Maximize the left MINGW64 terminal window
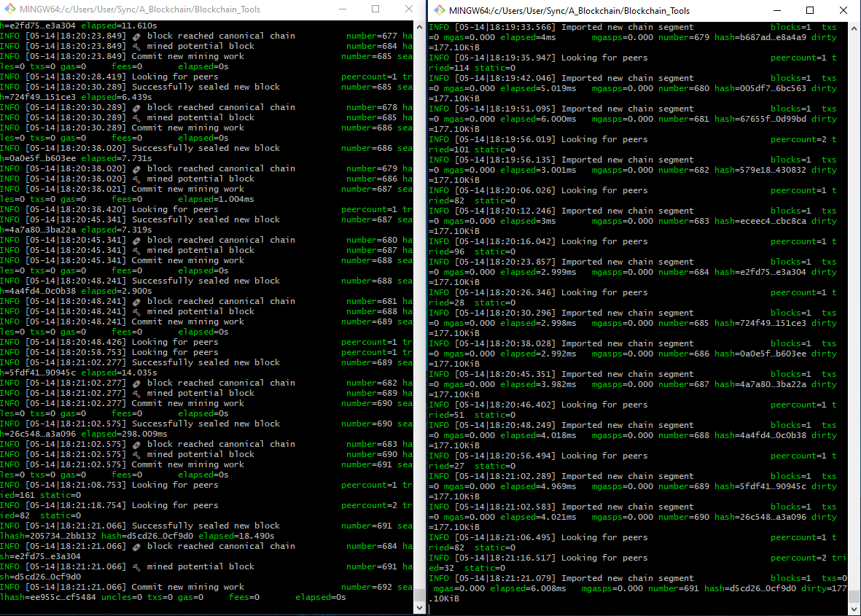861x616 pixels. (375, 9)
